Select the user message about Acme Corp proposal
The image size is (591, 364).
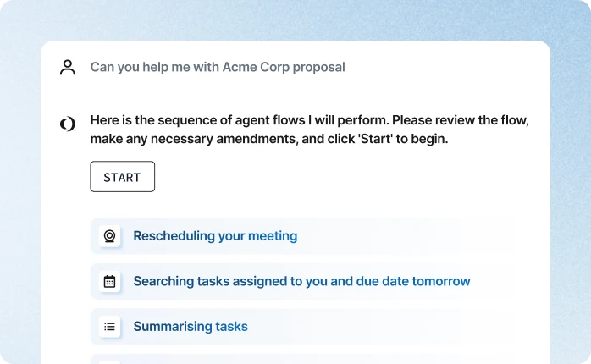[218, 67]
